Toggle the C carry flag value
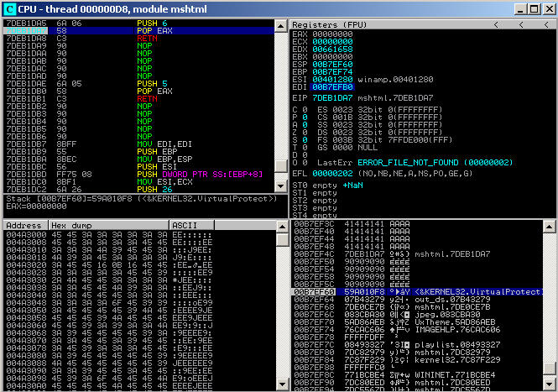The height and width of the screenshot is (392, 558). 303,108
